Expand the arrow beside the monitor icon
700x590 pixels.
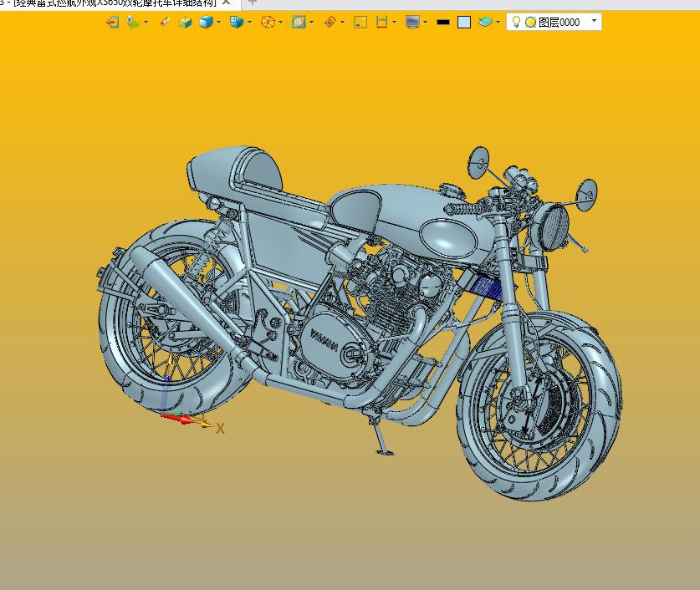[425, 23]
